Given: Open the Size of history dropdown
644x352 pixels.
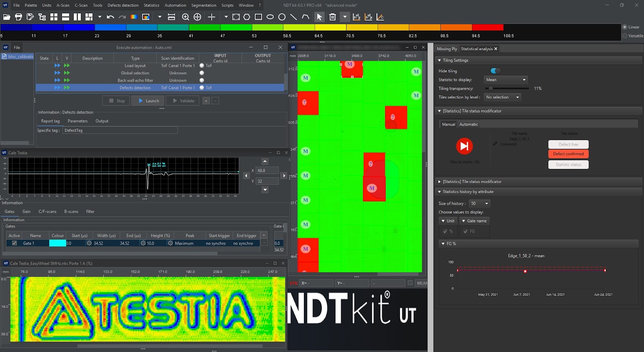Looking at the screenshot, I should pyautogui.click(x=479, y=203).
